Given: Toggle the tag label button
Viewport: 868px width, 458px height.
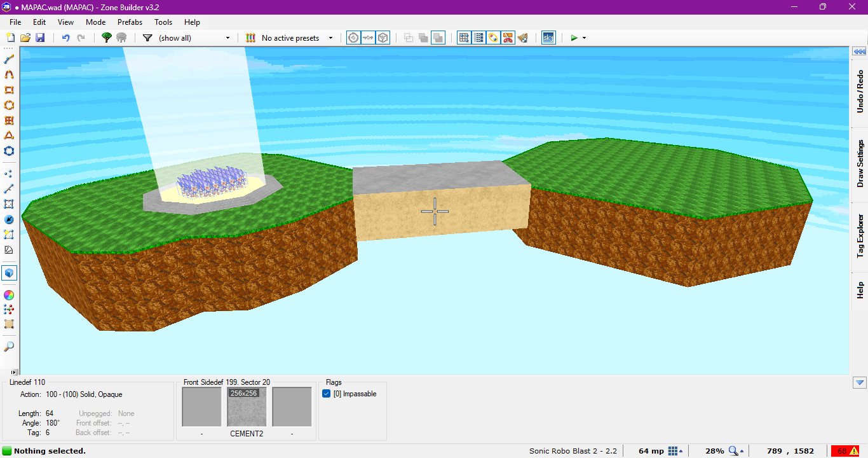Looking at the screenshot, I should pos(493,38).
